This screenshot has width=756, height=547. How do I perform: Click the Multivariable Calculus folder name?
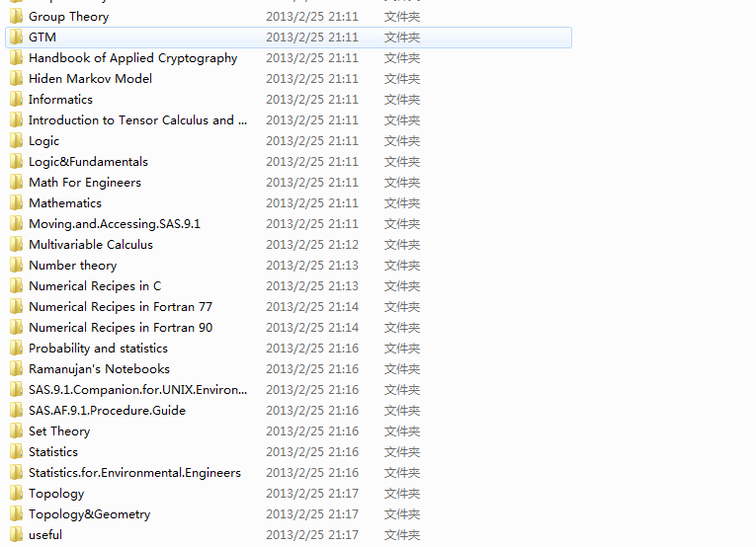click(91, 245)
